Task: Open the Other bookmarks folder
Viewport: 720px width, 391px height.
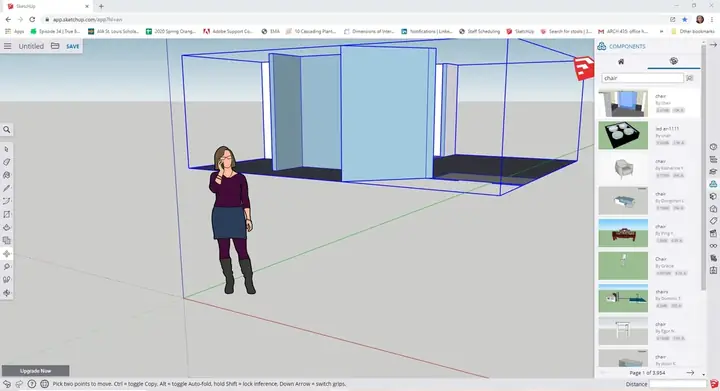Action: pos(693,31)
